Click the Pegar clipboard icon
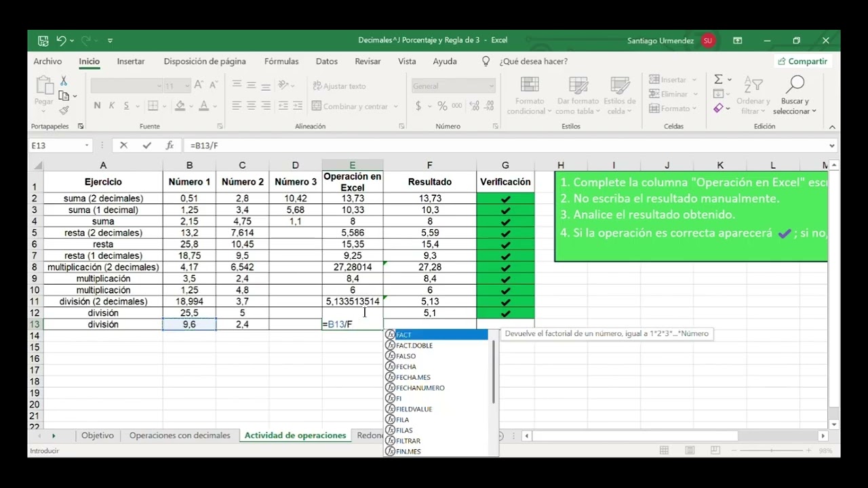Viewport: 868px width, 488px height. [x=44, y=87]
